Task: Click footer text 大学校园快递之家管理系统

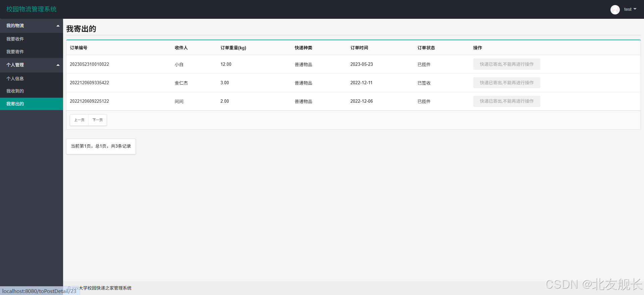Action: coord(105,288)
